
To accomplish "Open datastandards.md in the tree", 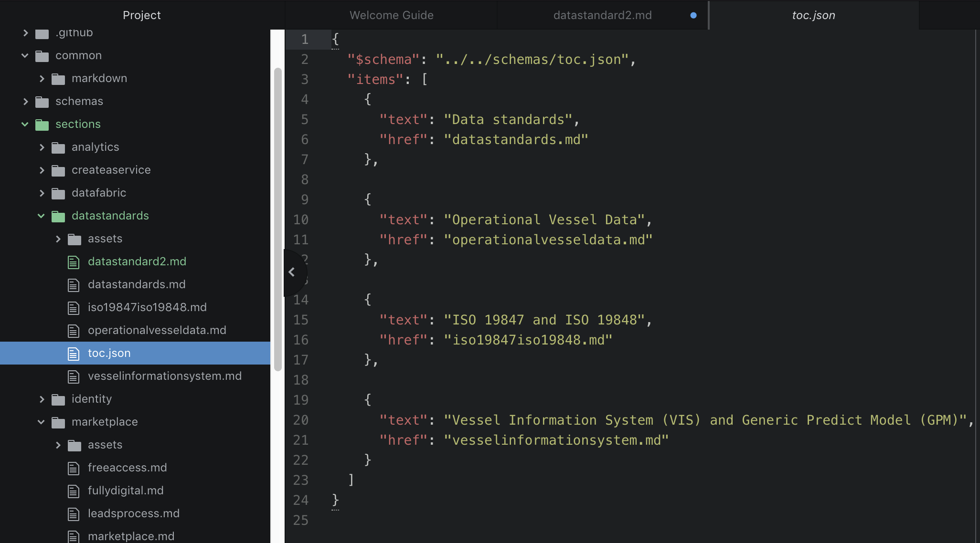I will [x=137, y=284].
